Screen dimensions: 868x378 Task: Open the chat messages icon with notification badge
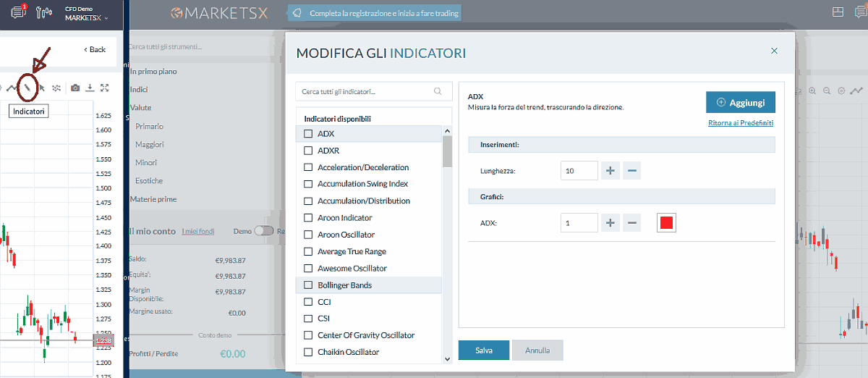pos(18,12)
